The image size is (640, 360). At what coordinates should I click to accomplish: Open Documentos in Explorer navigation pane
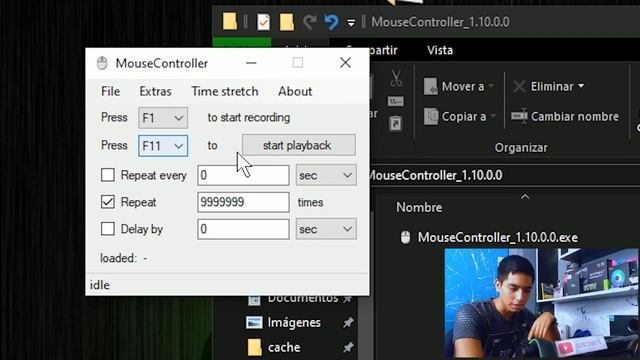[303, 299]
